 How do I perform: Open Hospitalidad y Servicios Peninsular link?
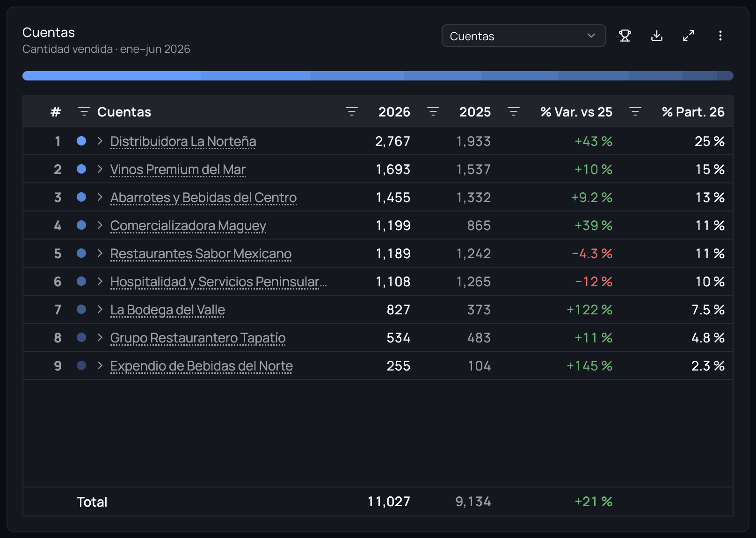[218, 282]
